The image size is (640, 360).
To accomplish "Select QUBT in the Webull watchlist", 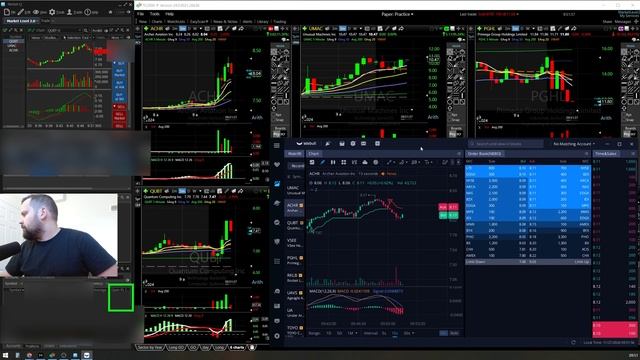I will 295,225.
